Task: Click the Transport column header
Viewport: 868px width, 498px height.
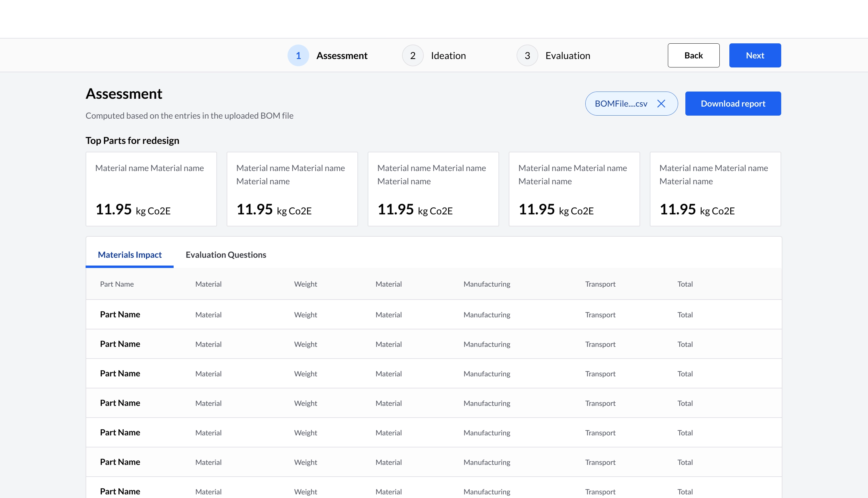Action: click(x=600, y=284)
